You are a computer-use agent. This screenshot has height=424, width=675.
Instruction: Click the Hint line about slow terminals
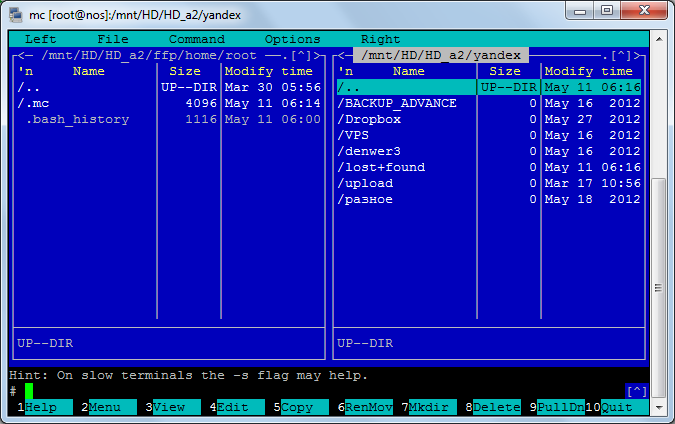189,375
